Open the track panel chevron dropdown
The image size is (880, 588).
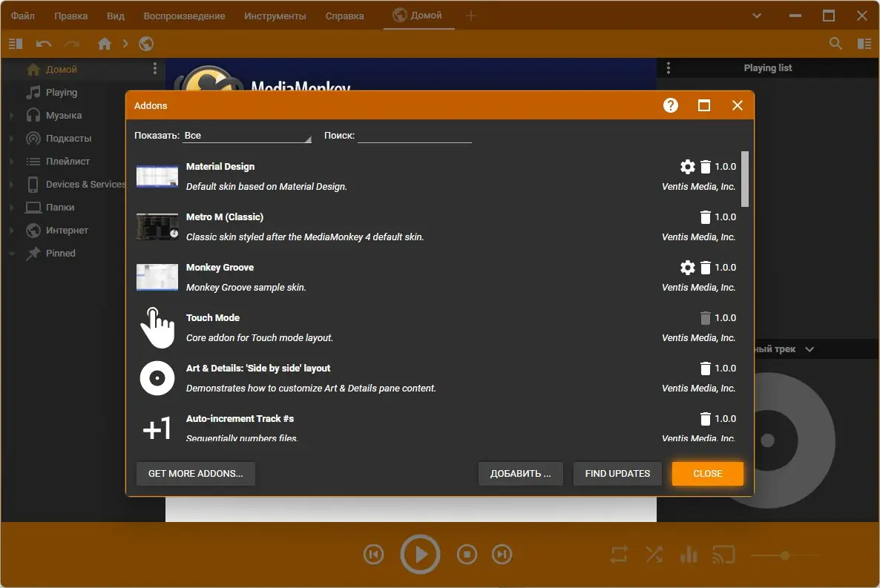click(x=810, y=349)
